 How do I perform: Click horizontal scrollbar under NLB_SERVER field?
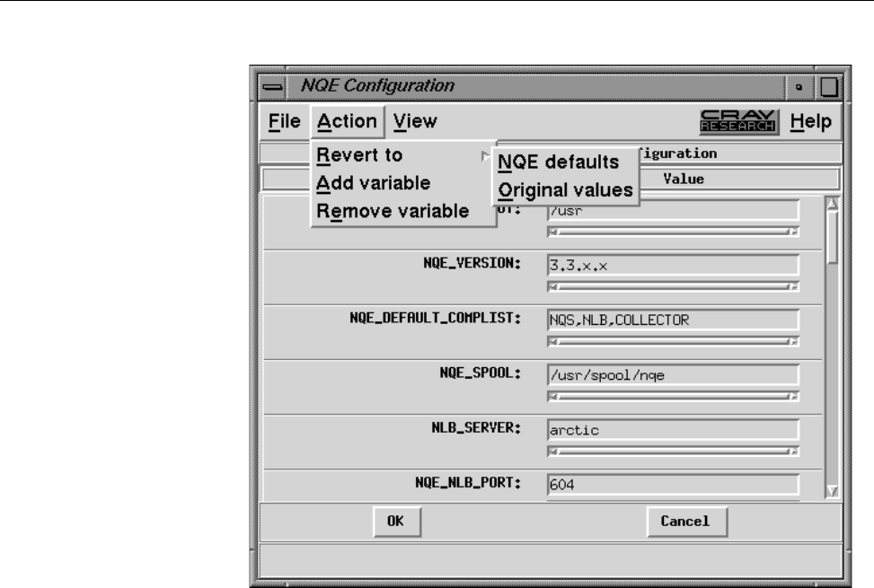point(673,451)
